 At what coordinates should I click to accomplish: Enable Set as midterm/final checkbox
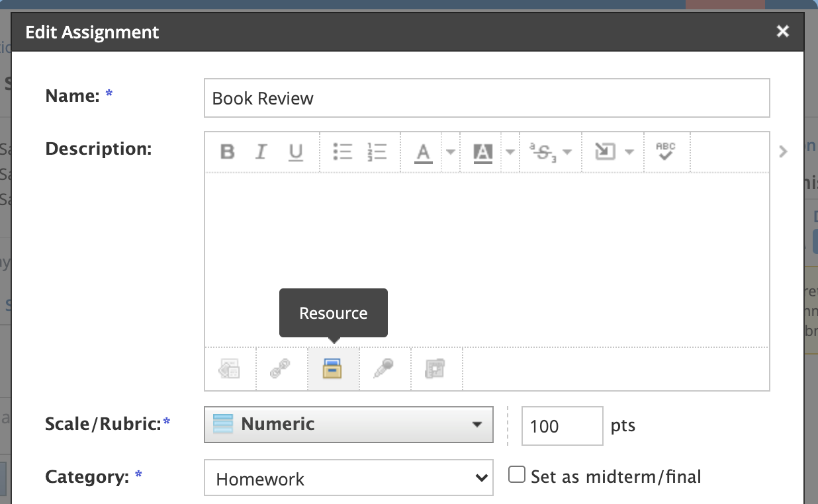517,475
